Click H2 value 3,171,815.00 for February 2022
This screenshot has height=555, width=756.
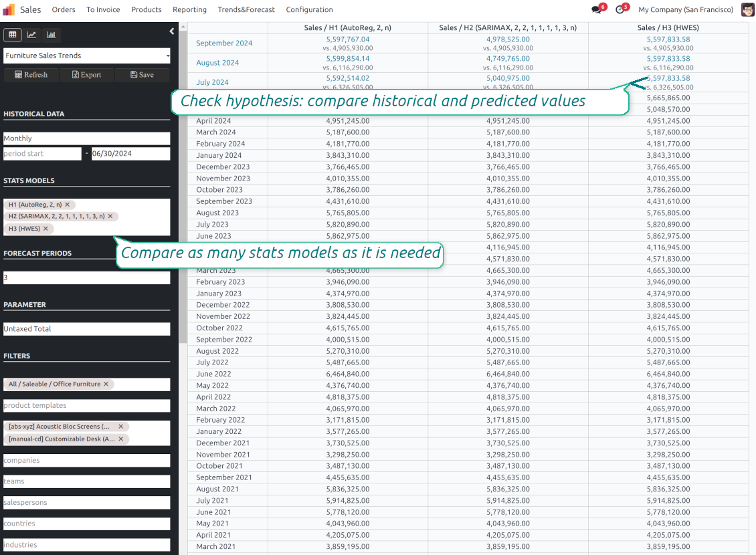pos(508,420)
